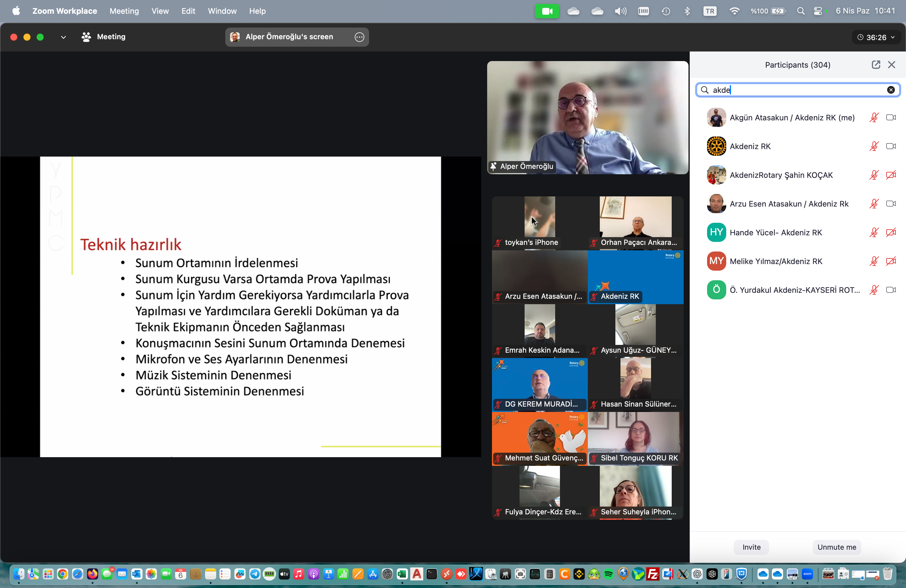This screenshot has height=588, width=906.
Task: Click Alper Ömeroğlu's screen share pill
Action: click(297, 37)
